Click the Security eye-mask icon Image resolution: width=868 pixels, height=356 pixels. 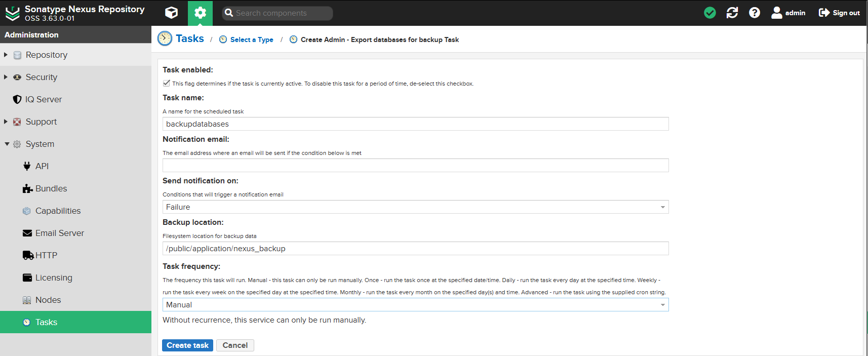tap(17, 77)
